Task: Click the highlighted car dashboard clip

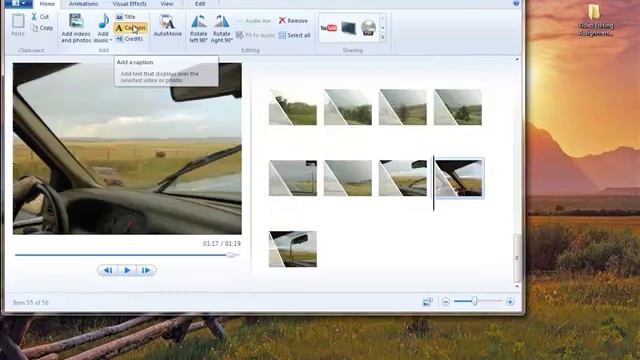Action: pyautogui.click(x=459, y=178)
